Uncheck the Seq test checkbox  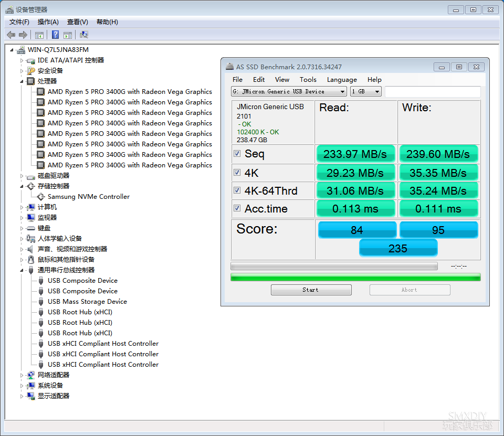[x=237, y=154]
